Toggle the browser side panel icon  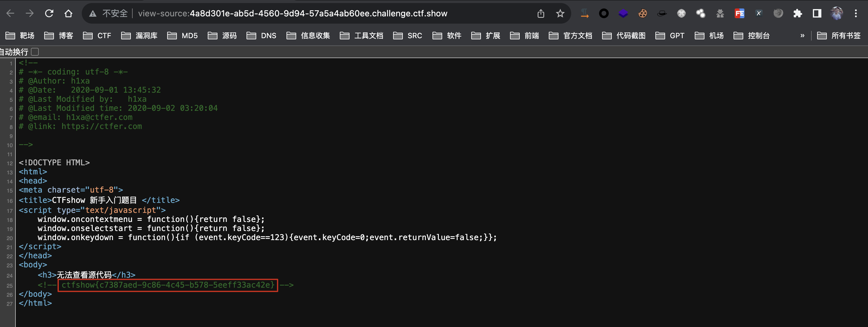817,13
